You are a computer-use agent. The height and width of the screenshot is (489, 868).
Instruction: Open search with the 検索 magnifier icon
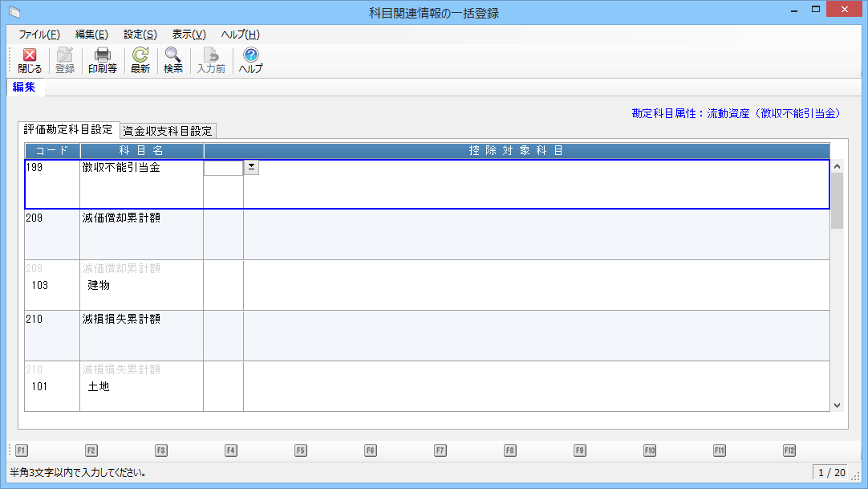[x=173, y=61]
